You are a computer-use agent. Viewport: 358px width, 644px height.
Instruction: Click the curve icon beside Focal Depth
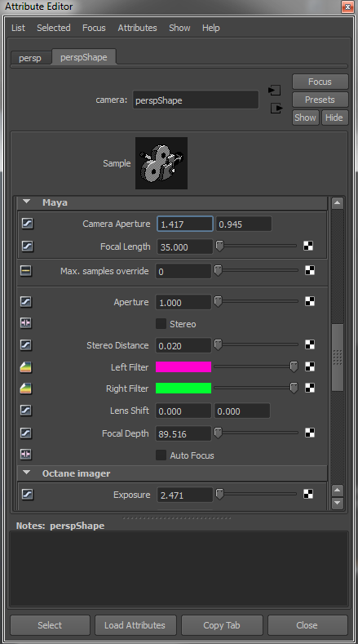click(x=26, y=433)
